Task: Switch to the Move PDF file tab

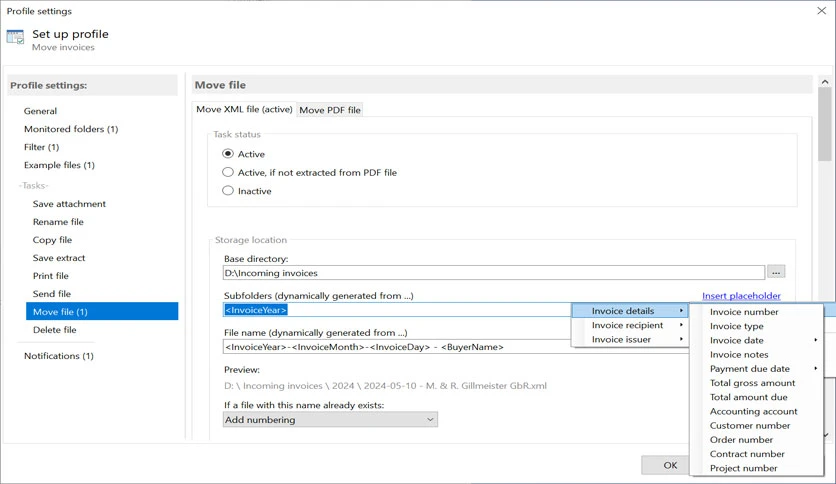Action: tap(329, 110)
